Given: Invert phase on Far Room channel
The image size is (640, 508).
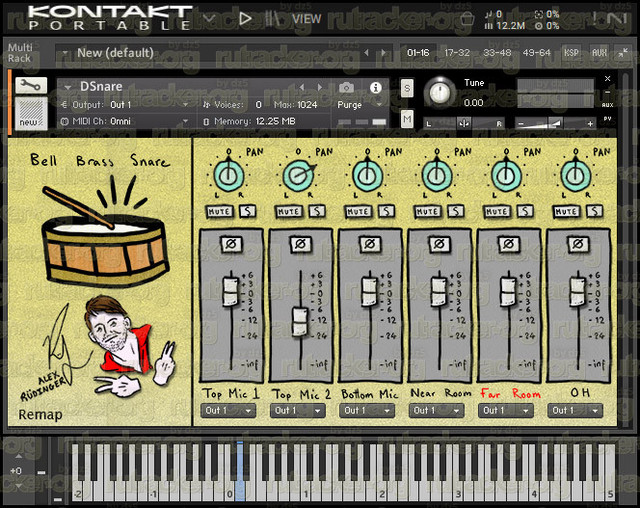Looking at the screenshot, I should click(509, 244).
